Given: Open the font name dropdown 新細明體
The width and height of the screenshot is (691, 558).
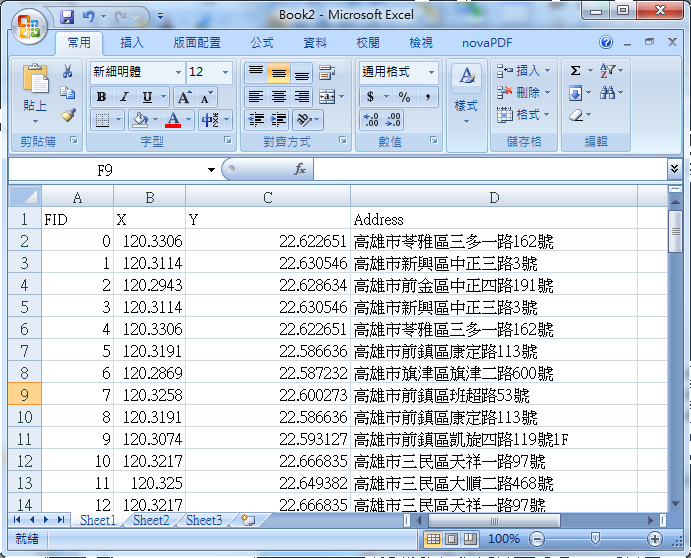Looking at the screenshot, I should click(x=178, y=72).
